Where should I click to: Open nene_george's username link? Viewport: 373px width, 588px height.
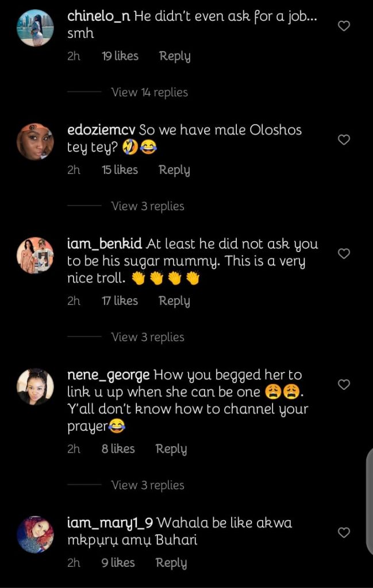(108, 376)
